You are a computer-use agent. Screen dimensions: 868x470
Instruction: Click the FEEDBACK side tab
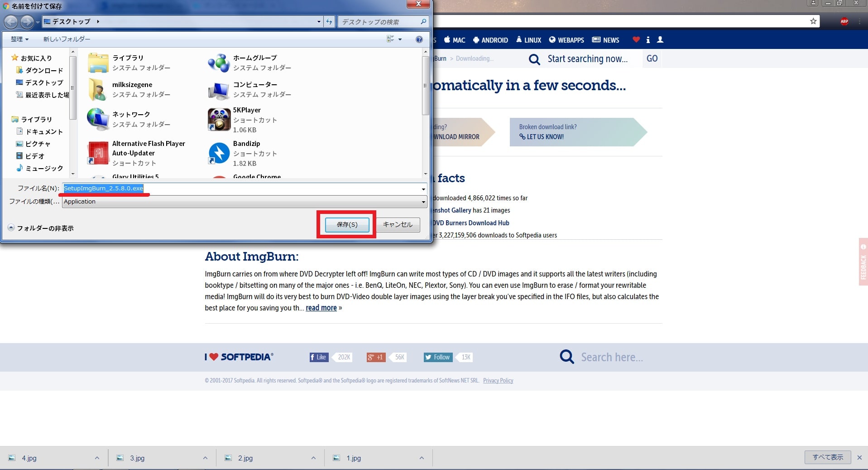coord(863,262)
